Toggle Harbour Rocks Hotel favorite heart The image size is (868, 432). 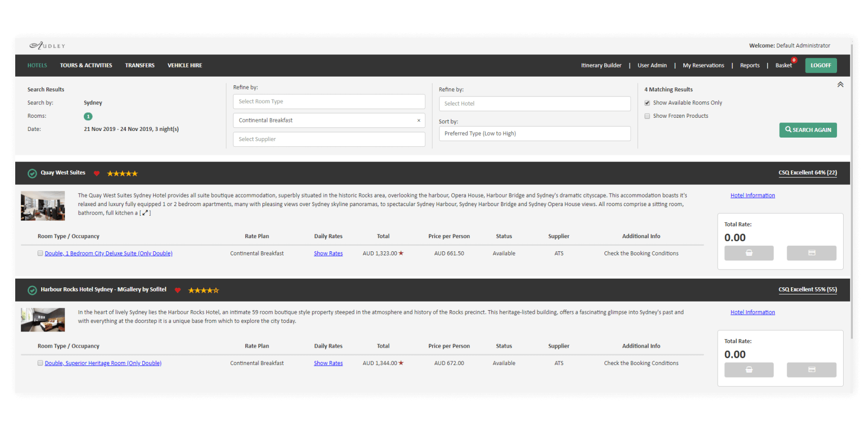coord(178,290)
